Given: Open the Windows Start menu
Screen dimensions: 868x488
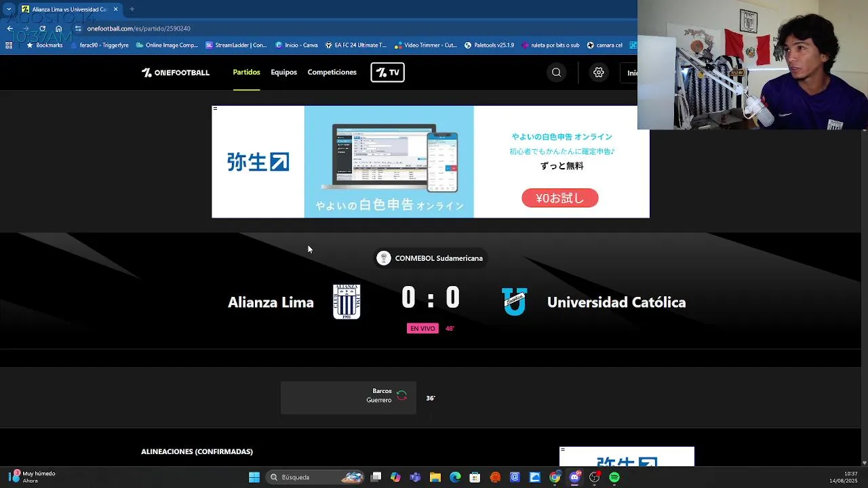Looking at the screenshot, I should [254, 477].
